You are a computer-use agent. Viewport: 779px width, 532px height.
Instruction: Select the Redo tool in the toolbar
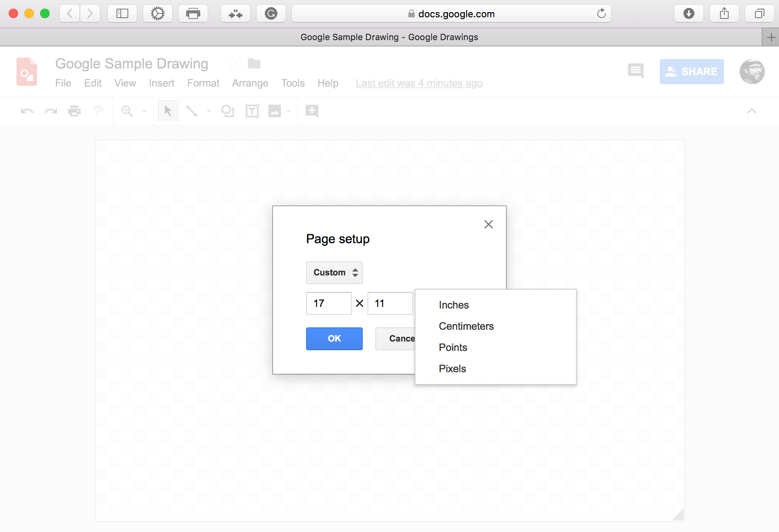(x=50, y=111)
